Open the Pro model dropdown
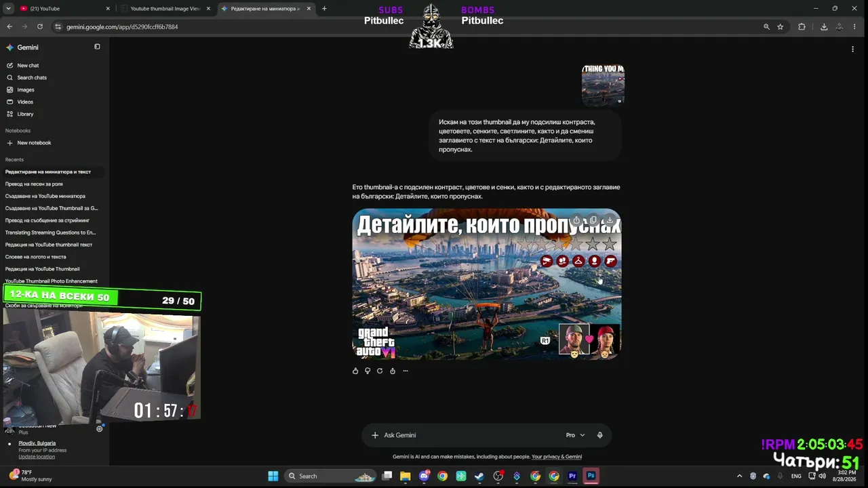Screen dimensions: 868x488 click(x=575, y=435)
